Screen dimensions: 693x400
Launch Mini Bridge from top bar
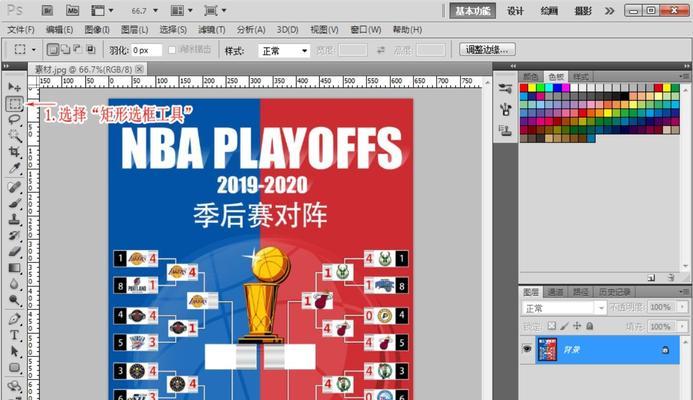[x=72, y=10]
